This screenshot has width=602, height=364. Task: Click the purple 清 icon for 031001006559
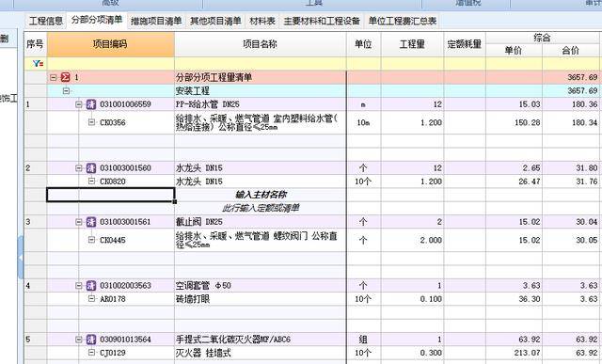pos(91,104)
